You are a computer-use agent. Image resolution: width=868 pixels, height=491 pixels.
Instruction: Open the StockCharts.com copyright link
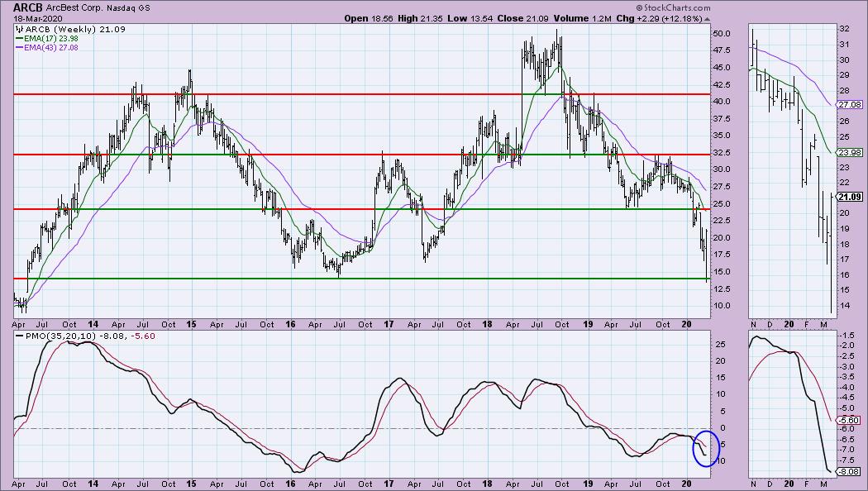coord(673,7)
